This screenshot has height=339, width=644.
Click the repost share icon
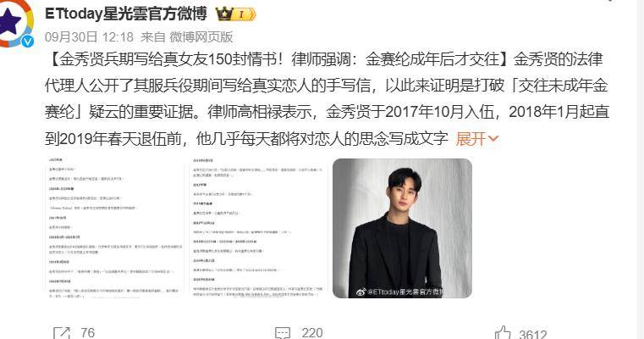click(x=62, y=332)
